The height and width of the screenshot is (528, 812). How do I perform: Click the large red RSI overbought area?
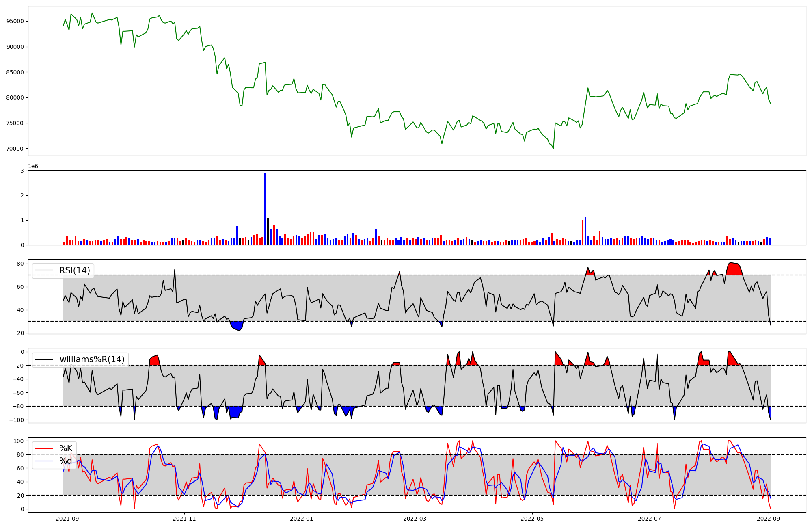coord(734,269)
